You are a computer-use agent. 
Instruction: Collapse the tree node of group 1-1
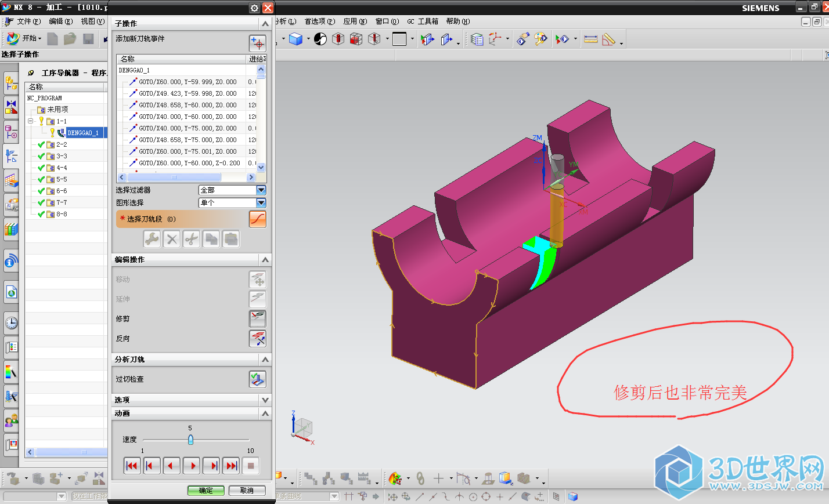31,121
